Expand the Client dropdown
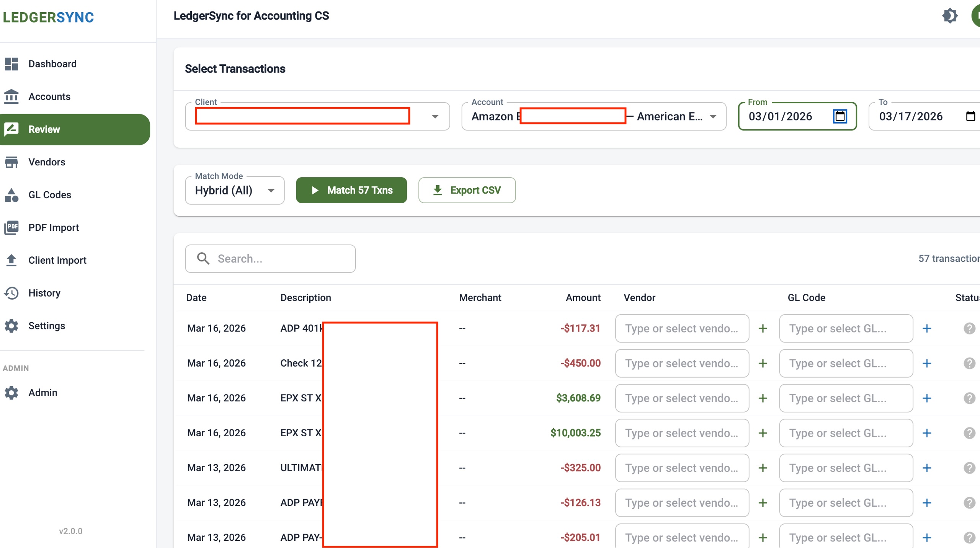Screen dimensions: 980x548 (x=435, y=116)
